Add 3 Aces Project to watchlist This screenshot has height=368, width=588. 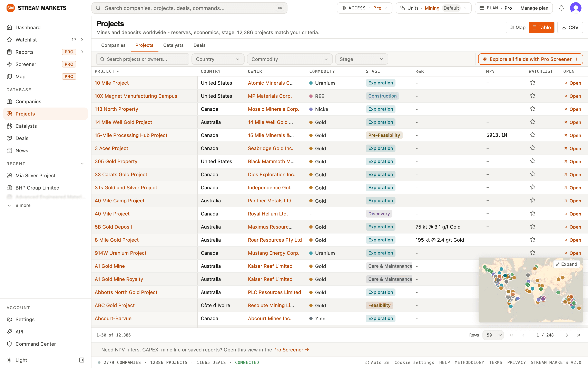click(x=533, y=148)
